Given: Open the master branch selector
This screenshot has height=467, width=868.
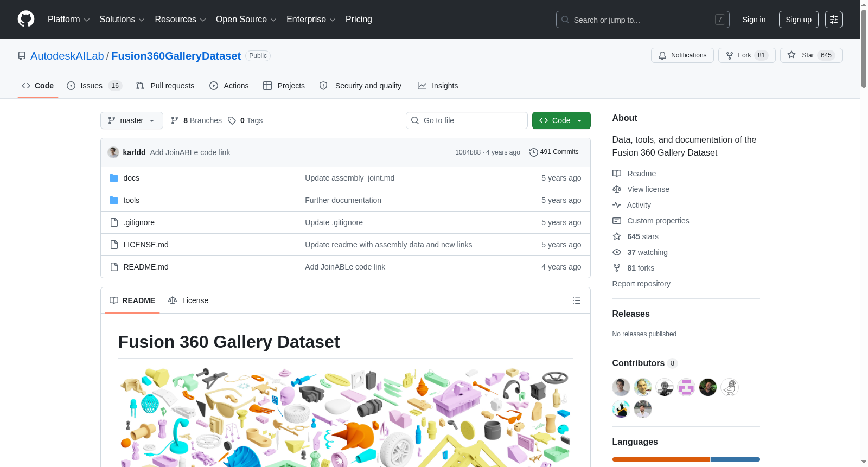Looking at the screenshot, I should (132, 120).
